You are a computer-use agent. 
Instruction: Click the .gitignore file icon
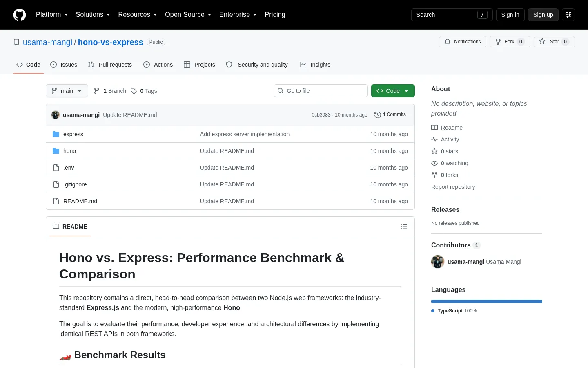pos(56,184)
